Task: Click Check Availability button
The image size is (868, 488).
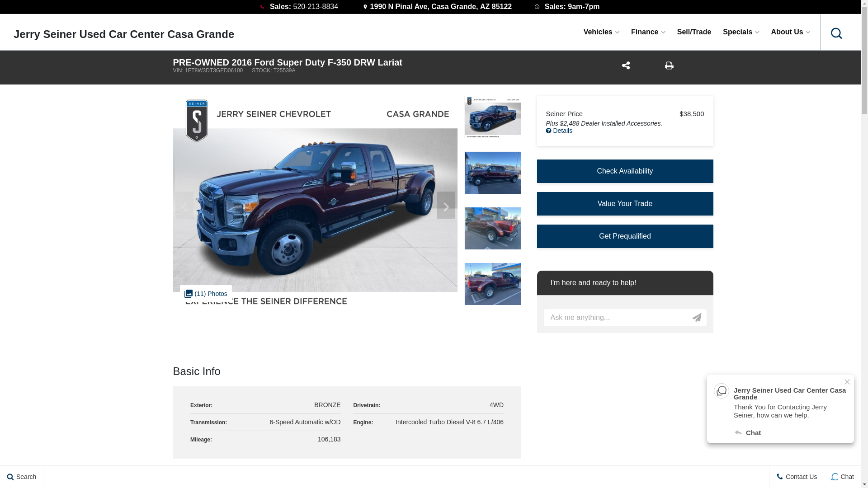Action: [x=625, y=171]
